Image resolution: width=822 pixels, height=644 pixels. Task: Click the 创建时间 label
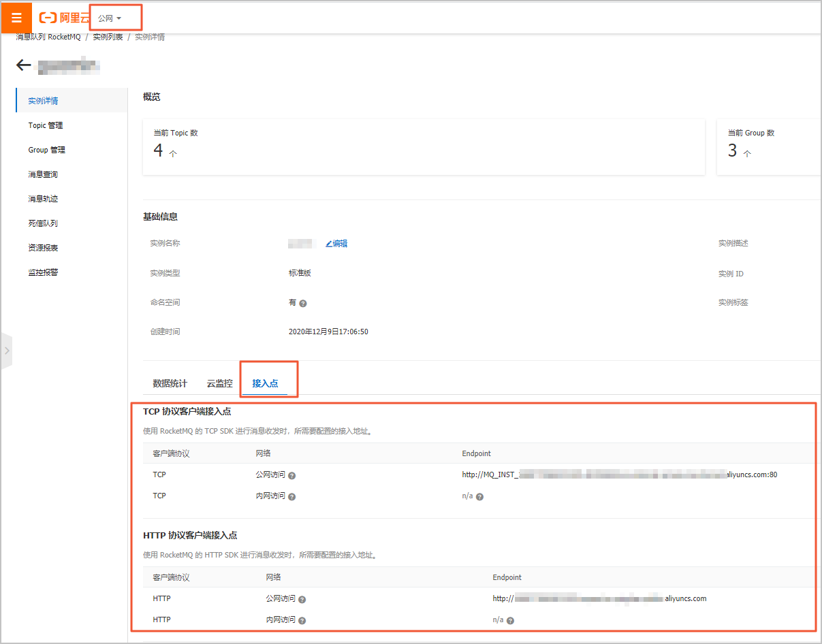165,332
